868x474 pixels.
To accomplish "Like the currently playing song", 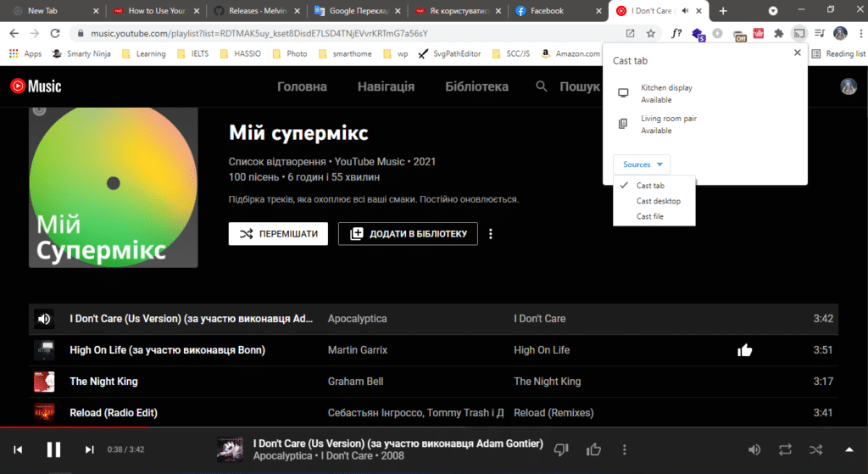I will (593, 449).
